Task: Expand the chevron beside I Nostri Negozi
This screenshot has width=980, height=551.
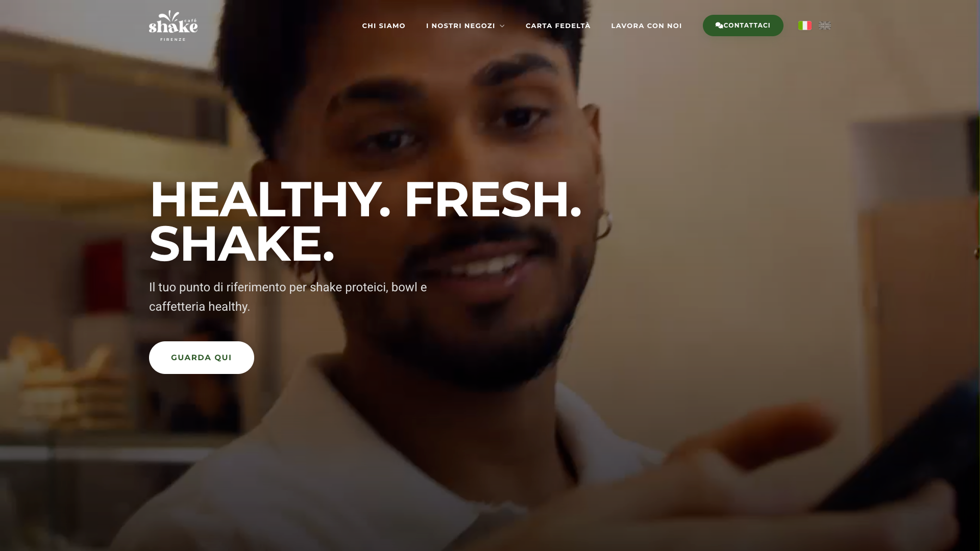Action: [x=502, y=26]
